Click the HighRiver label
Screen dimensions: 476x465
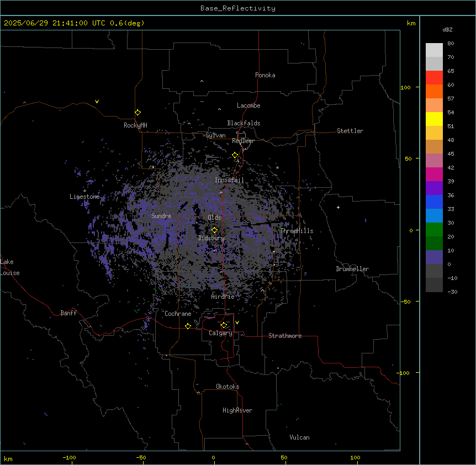pos(237,410)
